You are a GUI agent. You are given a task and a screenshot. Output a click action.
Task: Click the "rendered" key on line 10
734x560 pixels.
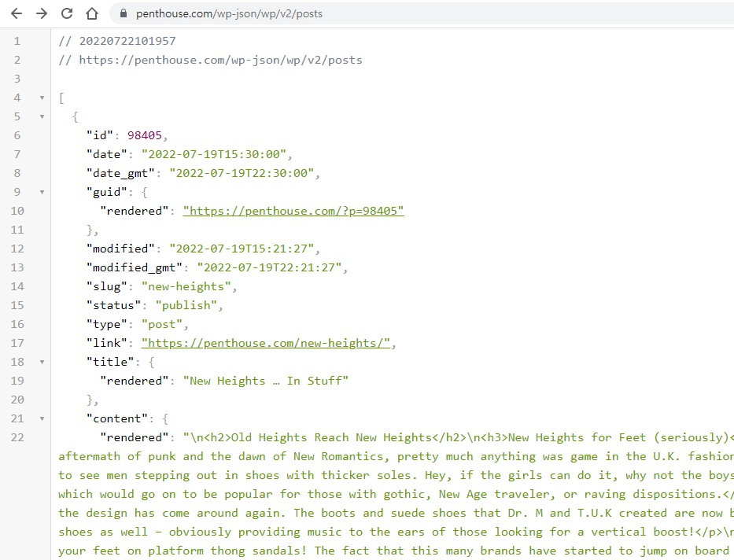[x=134, y=211]
